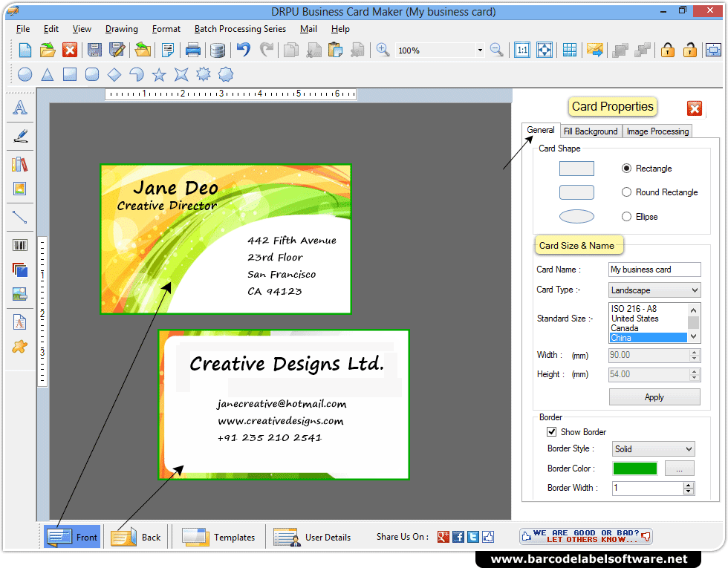Switch to the General tab
The image size is (728, 568).
[x=541, y=130]
